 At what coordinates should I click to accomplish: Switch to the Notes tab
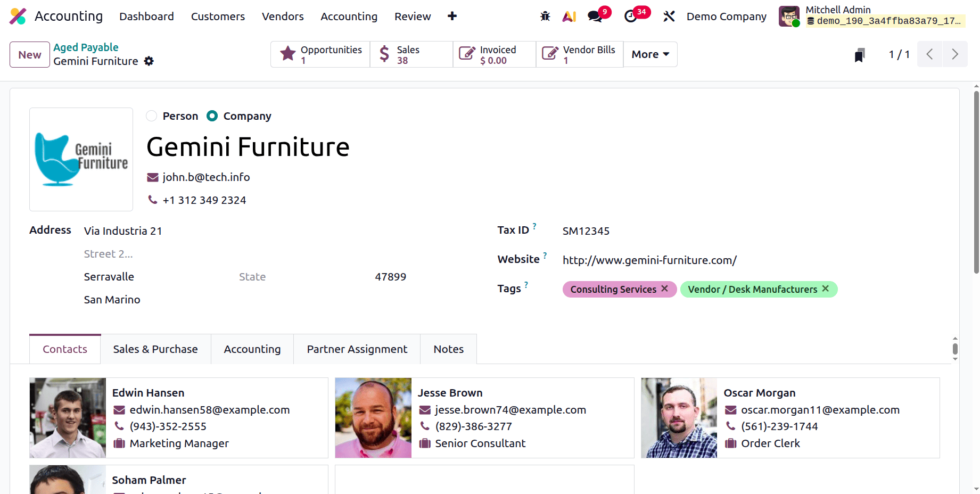(449, 349)
